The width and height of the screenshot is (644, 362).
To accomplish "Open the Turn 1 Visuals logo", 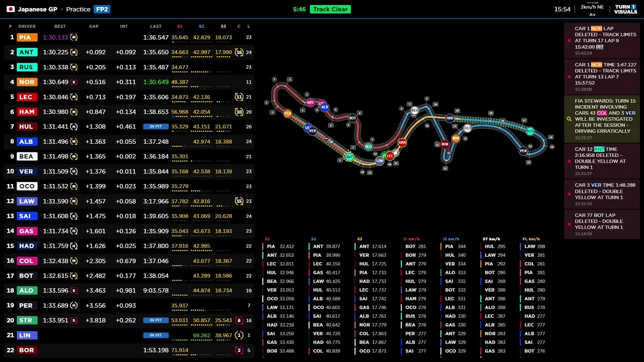I will (x=625, y=9).
